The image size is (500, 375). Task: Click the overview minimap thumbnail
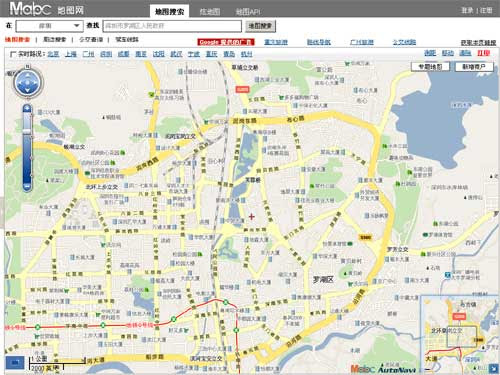[x=460, y=334]
